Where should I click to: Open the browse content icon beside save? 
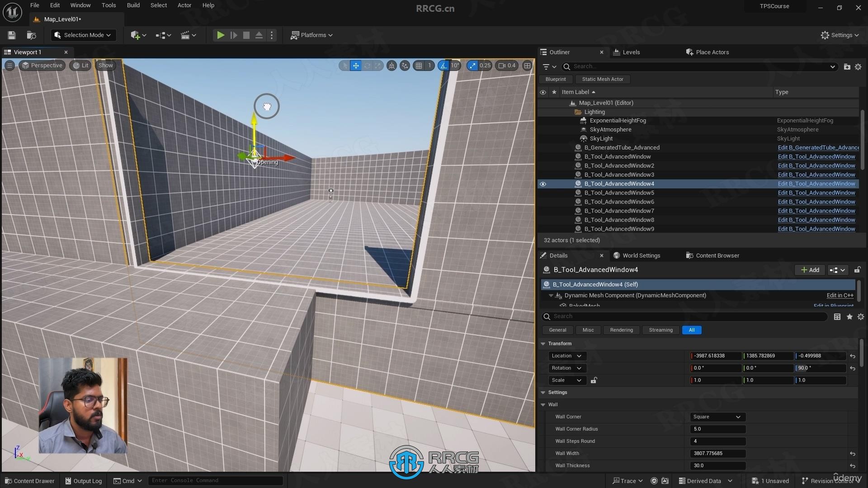coord(31,35)
